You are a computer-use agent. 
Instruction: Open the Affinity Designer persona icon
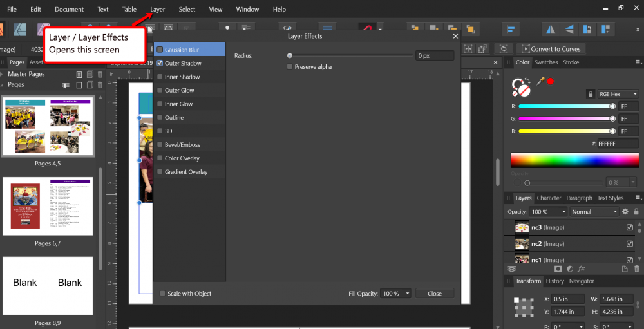pyautogui.click(x=19, y=29)
